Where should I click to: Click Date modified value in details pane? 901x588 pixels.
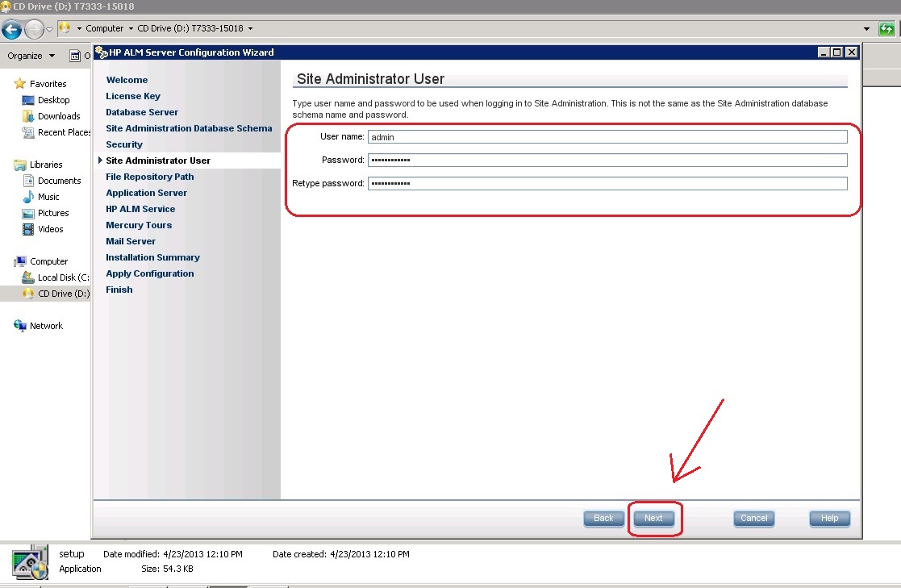coord(202,554)
